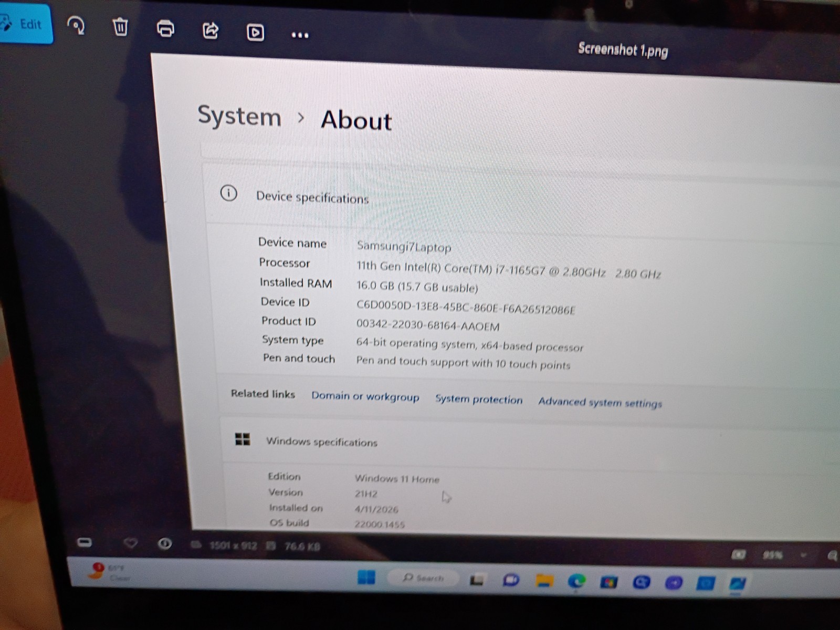Click the Installed on 4/11/2026 value
Screen dimensions: 840x630
coord(376,509)
